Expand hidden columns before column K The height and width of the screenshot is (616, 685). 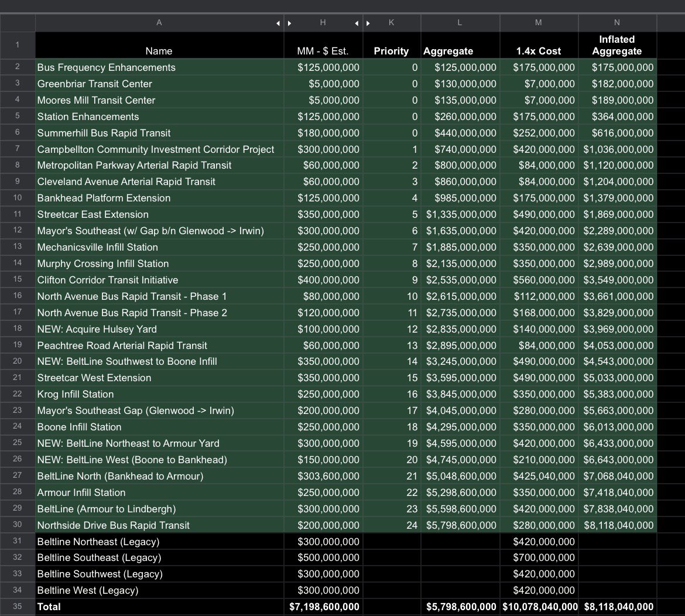coord(368,23)
